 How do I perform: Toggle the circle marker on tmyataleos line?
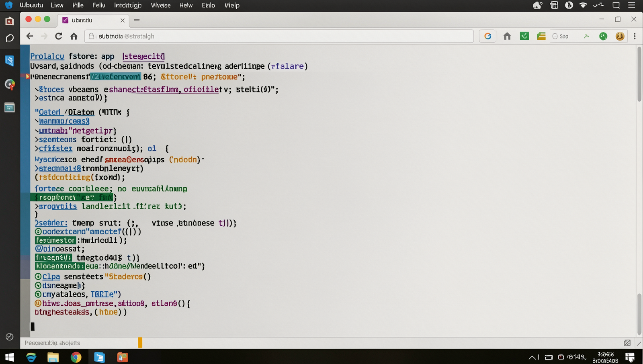pos(38,294)
